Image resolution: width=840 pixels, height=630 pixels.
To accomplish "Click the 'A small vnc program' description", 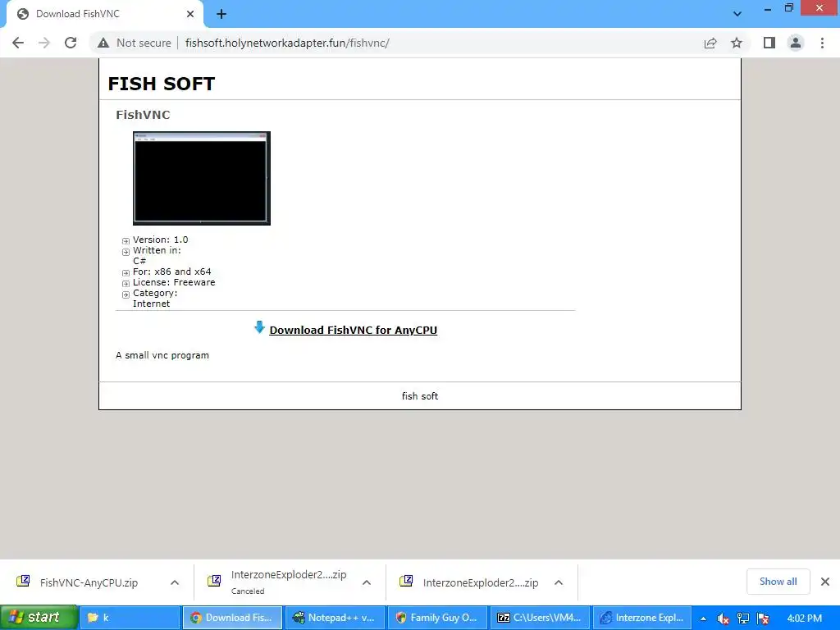I will click(162, 355).
